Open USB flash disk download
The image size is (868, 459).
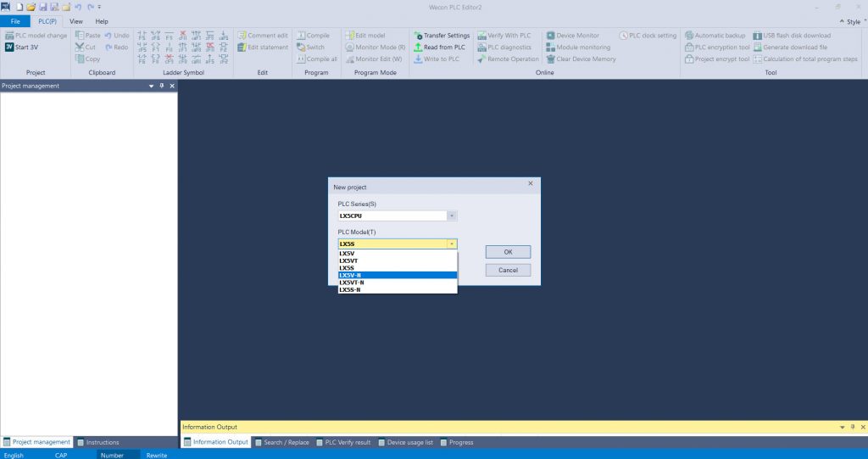pos(793,35)
